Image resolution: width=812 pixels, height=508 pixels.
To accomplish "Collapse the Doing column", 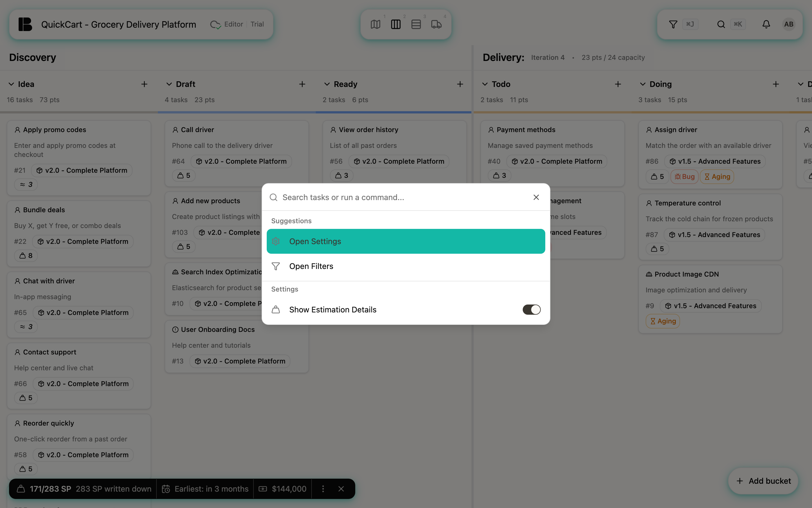I will 643,84.
